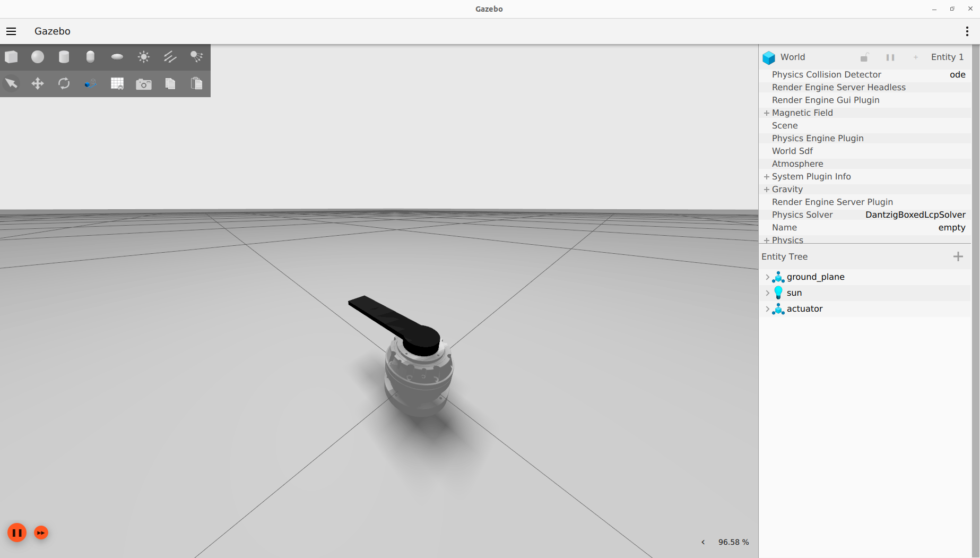Open the hamburger application menu
980x558 pixels.
coord(11,31)
